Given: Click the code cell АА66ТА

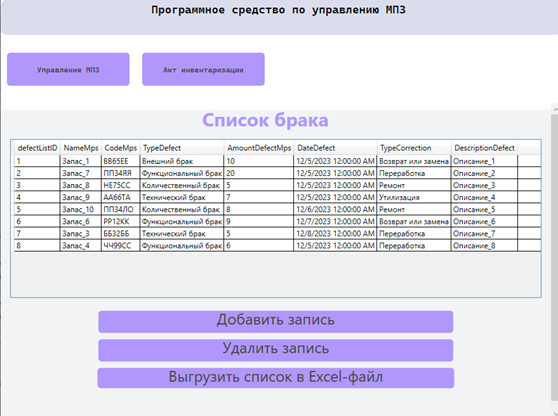Looking at the screenshot, I should click(x=121, y=198).
